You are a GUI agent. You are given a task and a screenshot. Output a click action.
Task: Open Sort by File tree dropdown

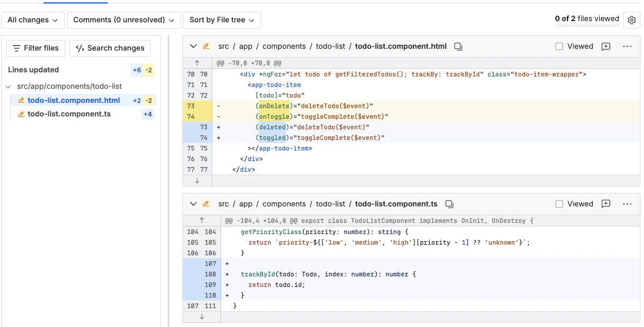click(222, 20)
